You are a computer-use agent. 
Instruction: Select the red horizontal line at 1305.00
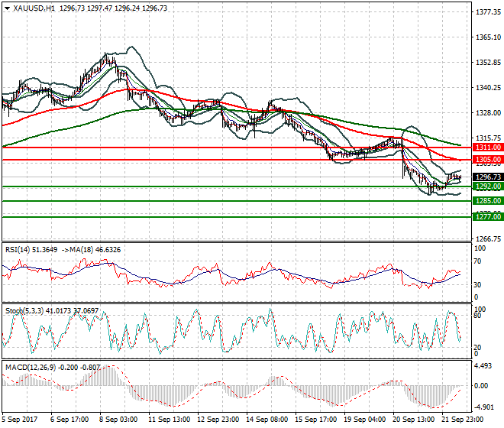[x=237, y=160]
